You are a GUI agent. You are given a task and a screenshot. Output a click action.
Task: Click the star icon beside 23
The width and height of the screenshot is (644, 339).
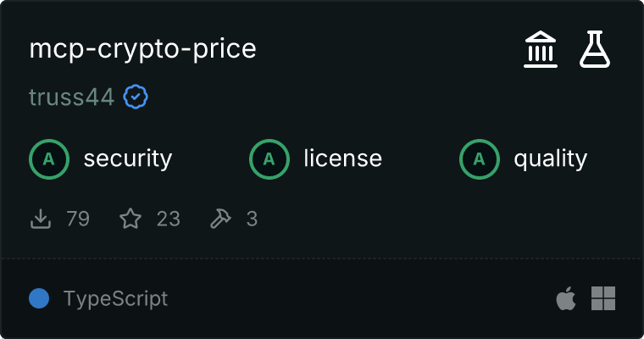[x=130, y=220]
